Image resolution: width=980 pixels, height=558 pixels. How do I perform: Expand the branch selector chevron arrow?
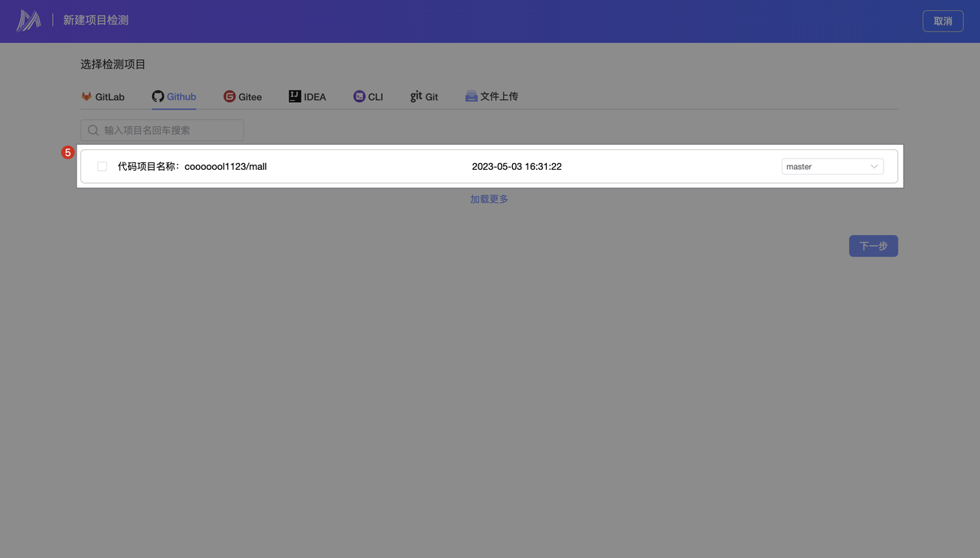(x=874, y=166)
